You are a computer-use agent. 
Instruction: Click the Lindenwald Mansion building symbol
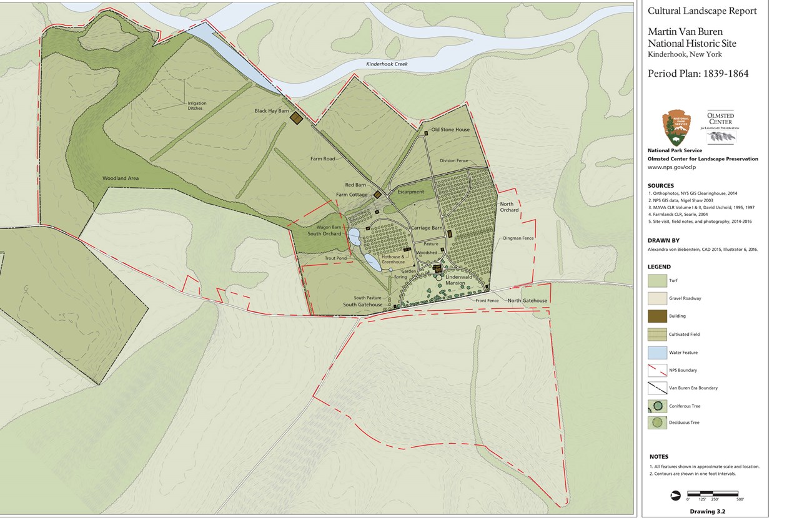(438, 268)
